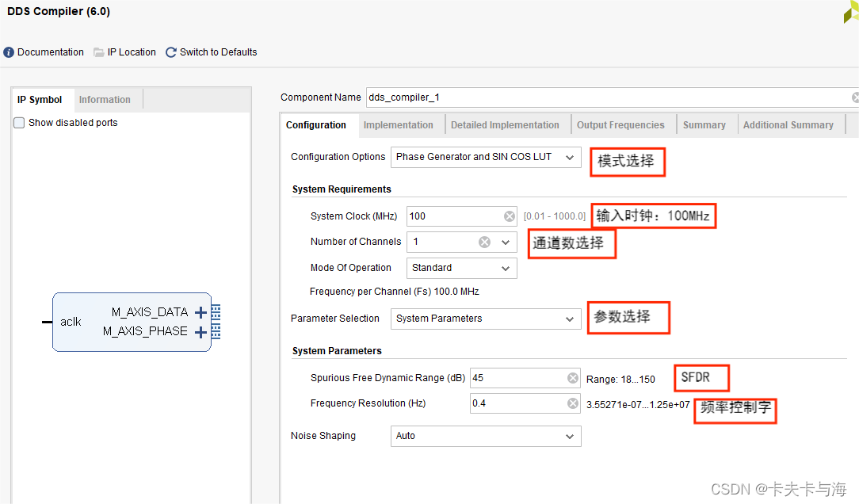This screenshot has height=504, width=859.
Task: Clear the Number of Channels value
Action: tap(485, 242)
